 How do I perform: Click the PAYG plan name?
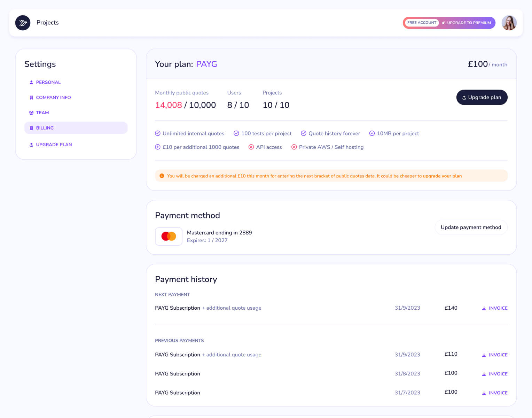206,64
